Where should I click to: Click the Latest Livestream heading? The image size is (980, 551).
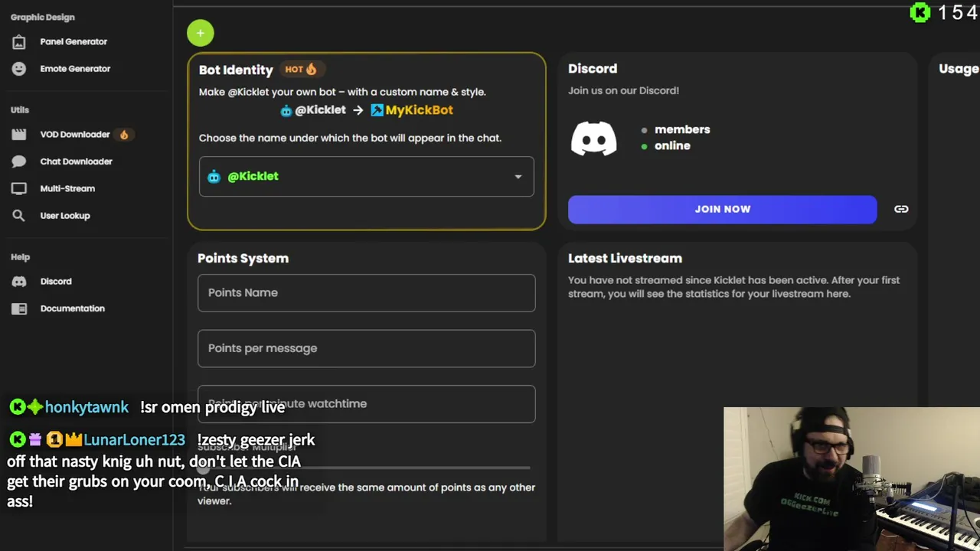[x=625, y=259]
